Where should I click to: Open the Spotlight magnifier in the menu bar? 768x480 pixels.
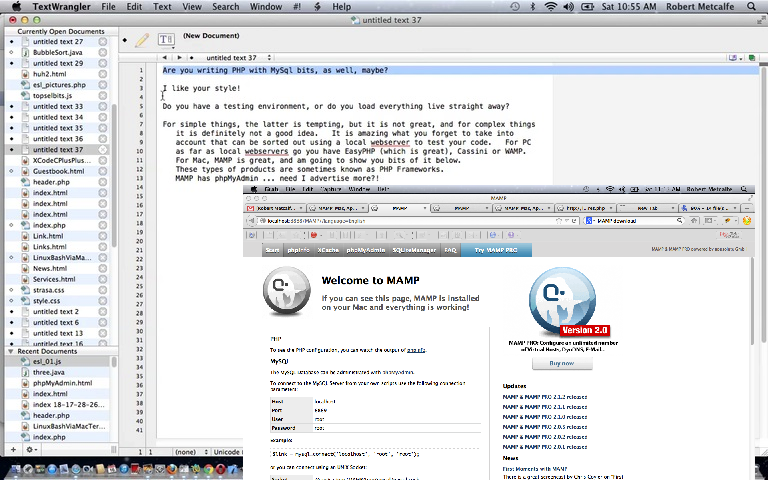pos(751,6)
